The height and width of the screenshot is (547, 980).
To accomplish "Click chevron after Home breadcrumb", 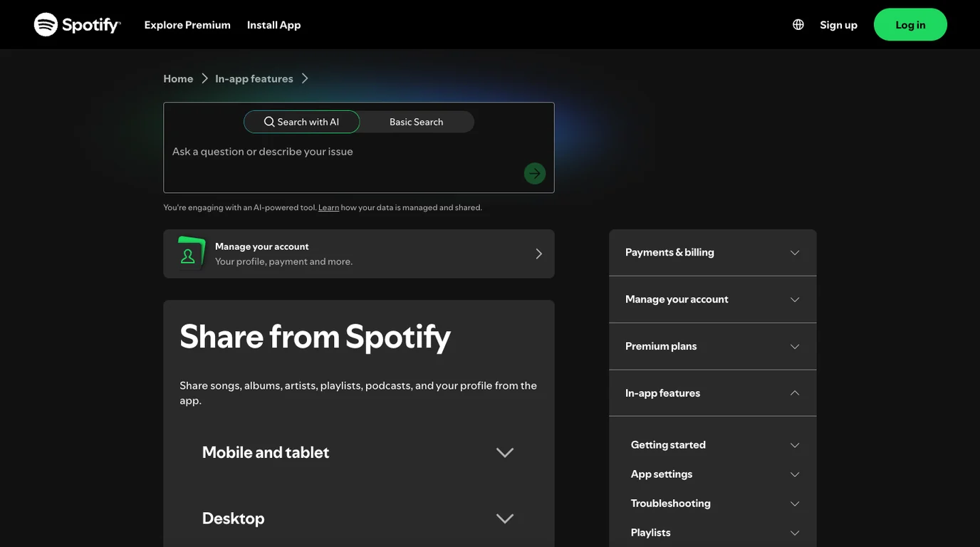I will tap(204, 78).
